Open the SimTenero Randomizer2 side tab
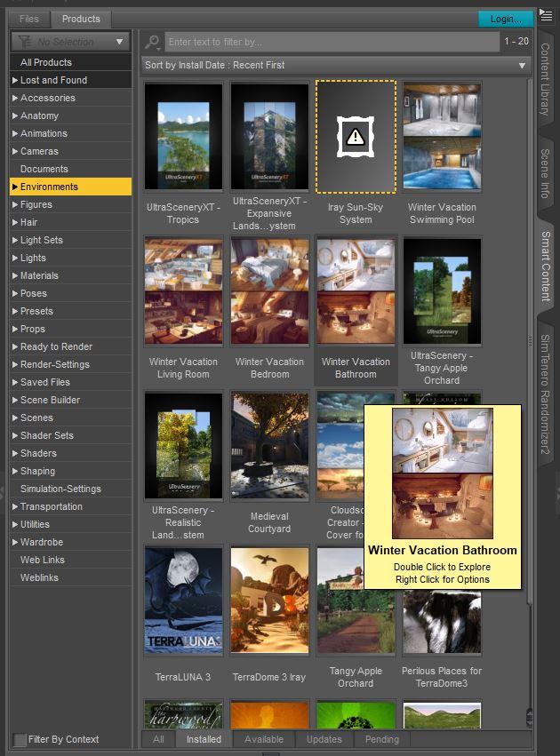Viewport: 560px width, 756px height. (x=545, y=394)
